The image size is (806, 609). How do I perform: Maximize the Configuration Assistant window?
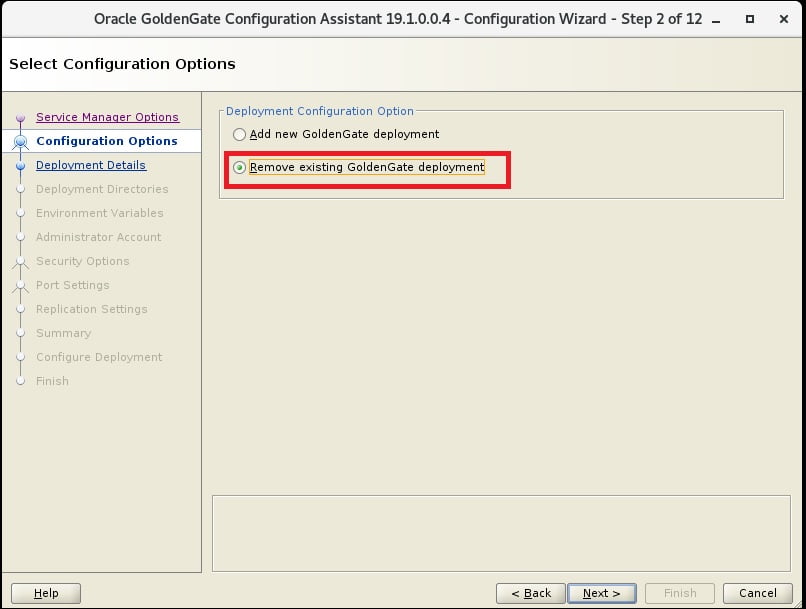pyautogui.click(x=750, y=19)
